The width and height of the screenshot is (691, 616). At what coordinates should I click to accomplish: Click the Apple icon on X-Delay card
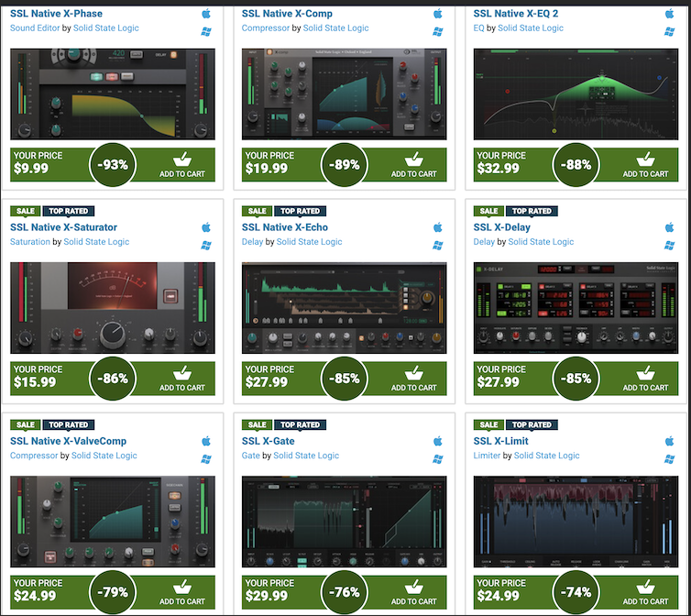(669, 227)
